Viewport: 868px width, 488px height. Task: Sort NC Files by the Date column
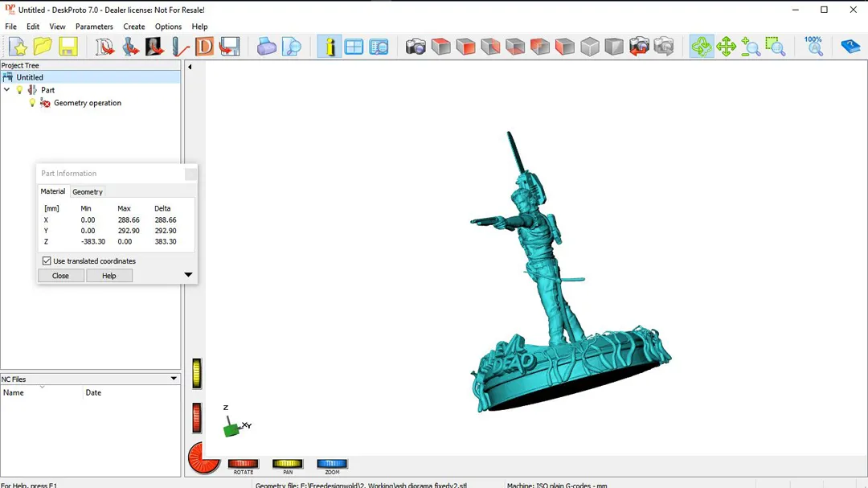(x=132, y=392)
